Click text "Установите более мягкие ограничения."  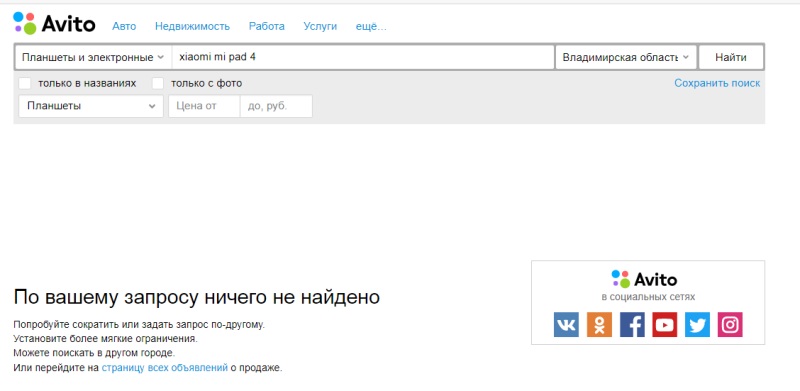click(x=105, y=338)
